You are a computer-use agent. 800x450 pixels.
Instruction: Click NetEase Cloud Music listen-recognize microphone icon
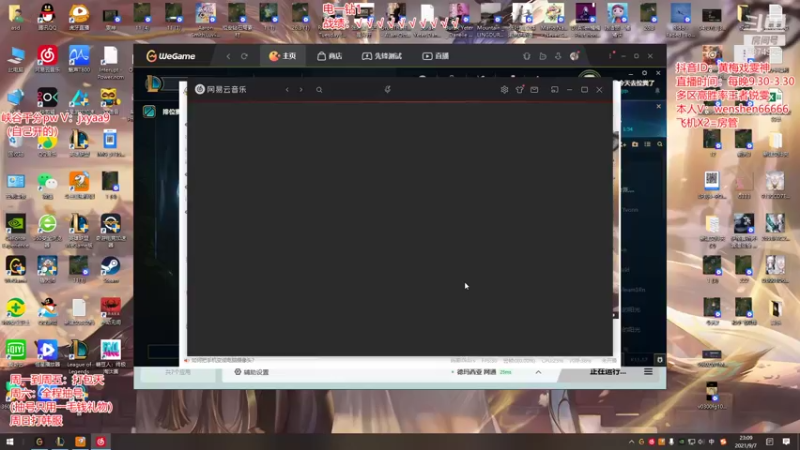388,90
